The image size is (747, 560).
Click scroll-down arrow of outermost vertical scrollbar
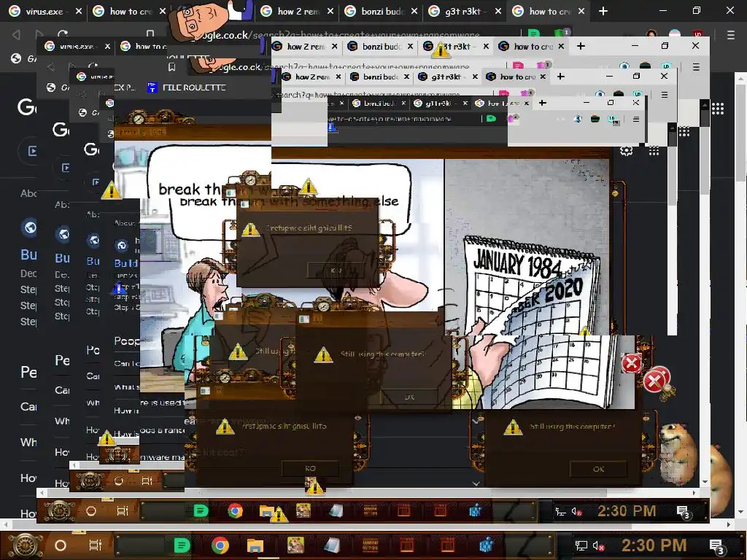click(741, 513)
